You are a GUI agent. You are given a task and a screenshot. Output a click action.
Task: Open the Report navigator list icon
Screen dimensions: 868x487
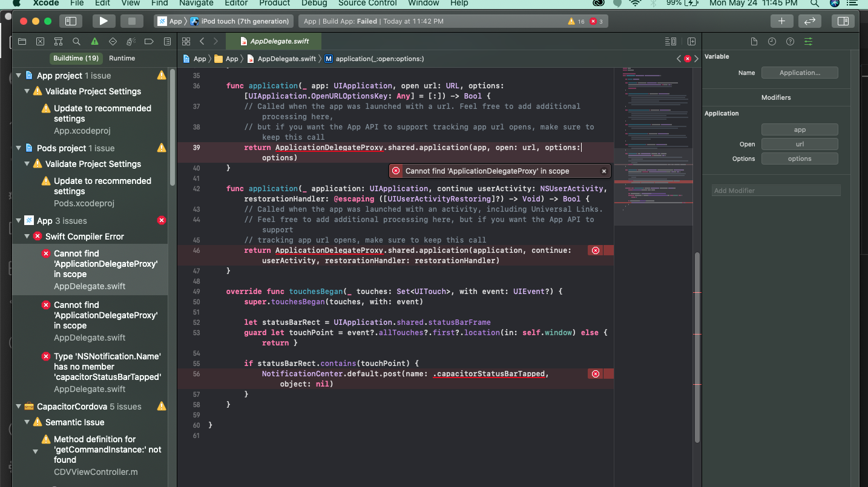tap(167, 41)
